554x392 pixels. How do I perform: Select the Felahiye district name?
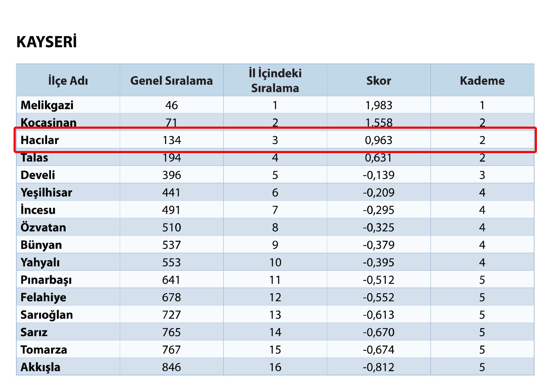[x=43, y=297]
